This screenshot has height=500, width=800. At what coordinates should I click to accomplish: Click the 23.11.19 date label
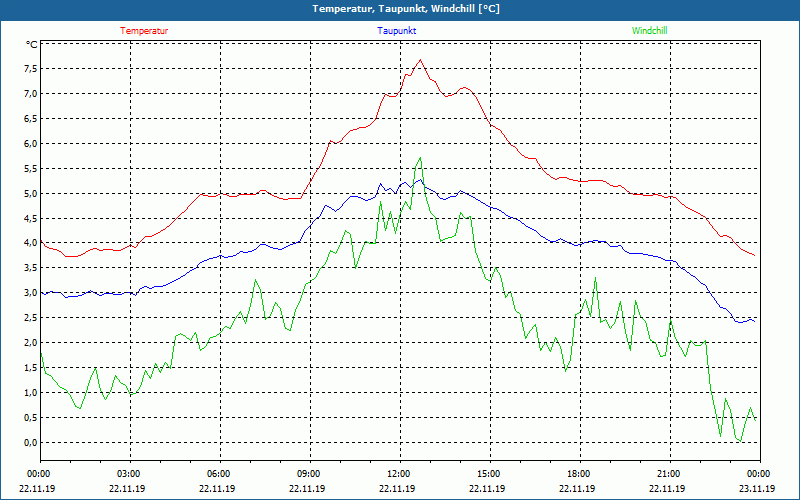point(757,488)
